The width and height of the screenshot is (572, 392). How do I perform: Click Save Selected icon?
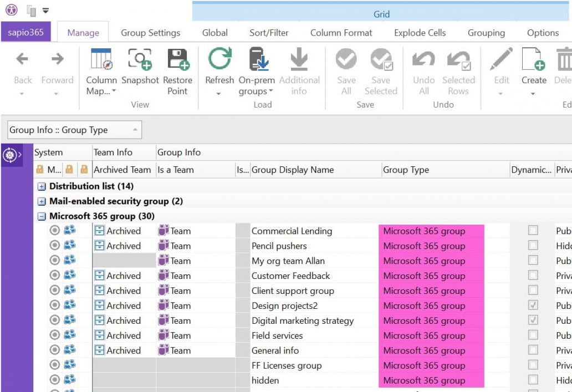381,59
